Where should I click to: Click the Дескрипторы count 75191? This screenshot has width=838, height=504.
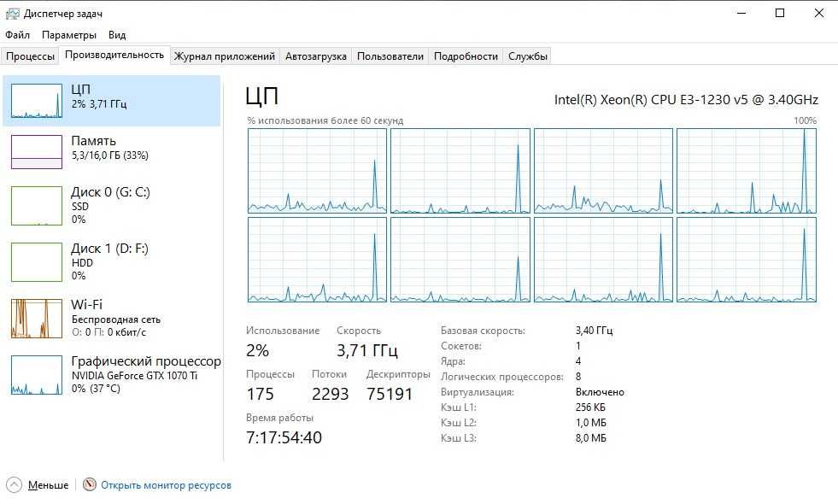(x=389, y=394)
